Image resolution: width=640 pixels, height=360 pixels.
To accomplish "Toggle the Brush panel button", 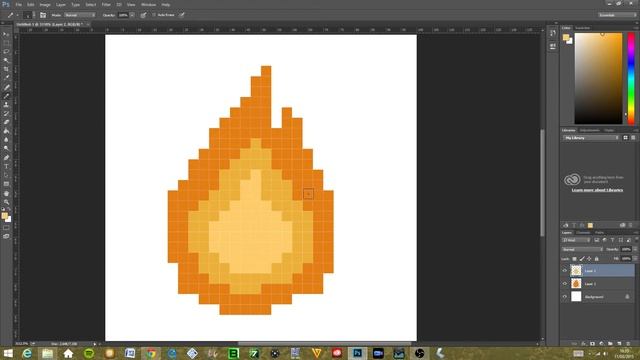I will pos(43,15).
